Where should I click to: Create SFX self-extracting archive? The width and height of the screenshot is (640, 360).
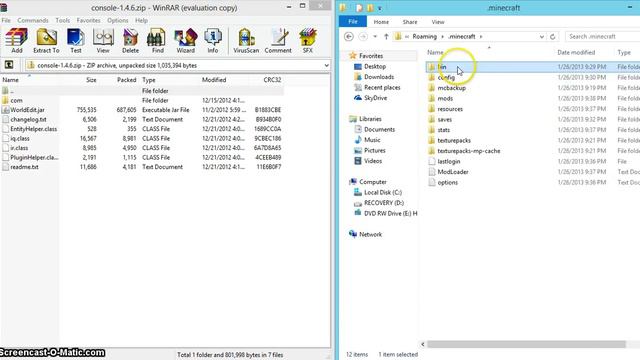coord(308,41)
